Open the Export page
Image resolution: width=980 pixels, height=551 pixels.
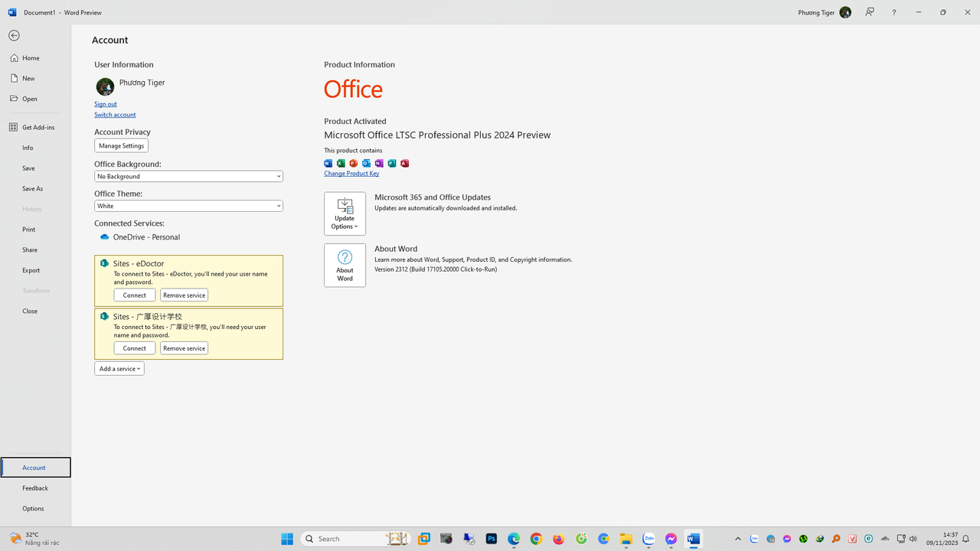click(35, 270)
